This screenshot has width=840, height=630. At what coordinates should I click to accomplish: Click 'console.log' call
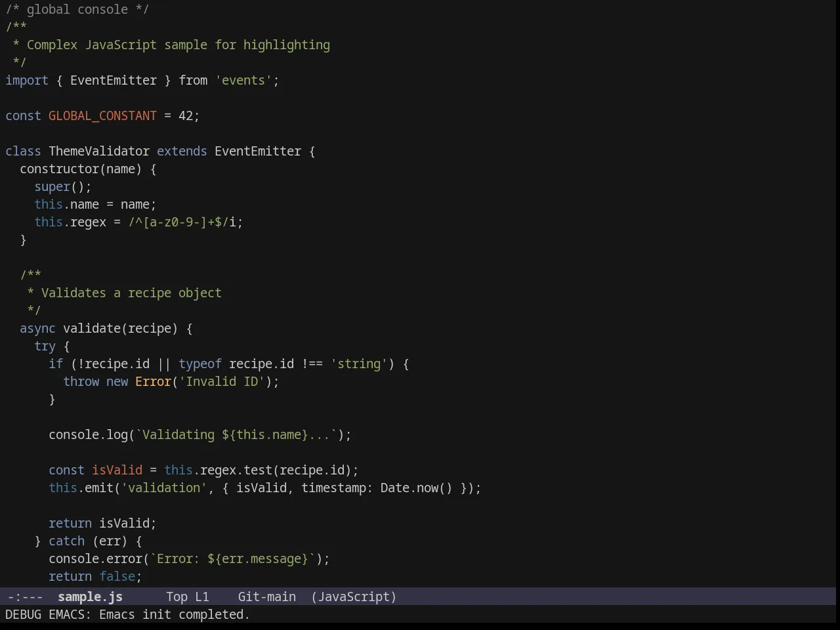click(88, 434)
